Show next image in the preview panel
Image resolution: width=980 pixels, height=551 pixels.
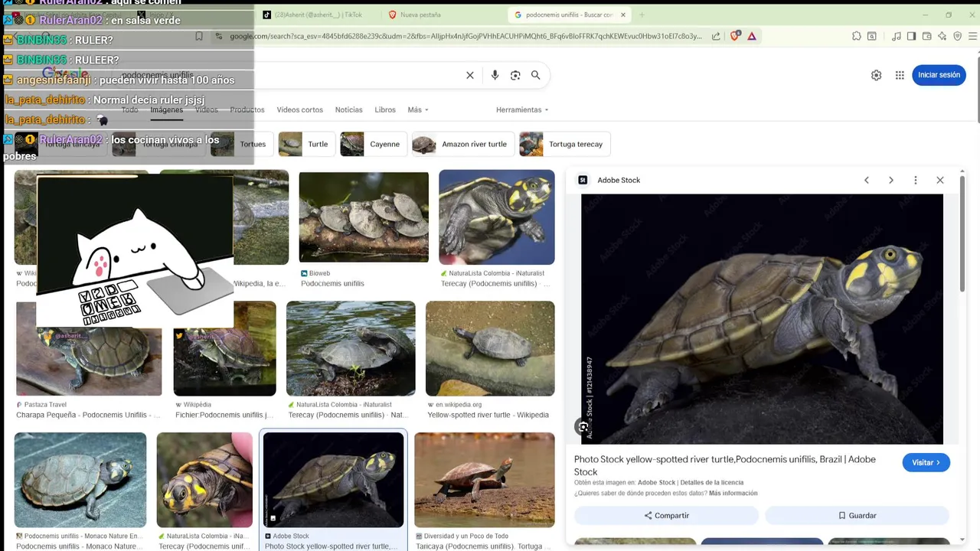[x=891, y=180]
